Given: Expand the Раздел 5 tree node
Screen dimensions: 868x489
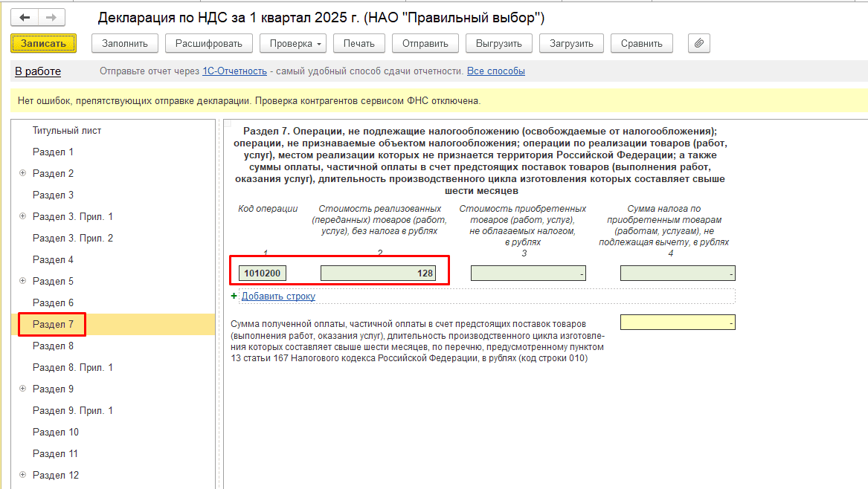Looking at the screenshot, I should 22,281.
